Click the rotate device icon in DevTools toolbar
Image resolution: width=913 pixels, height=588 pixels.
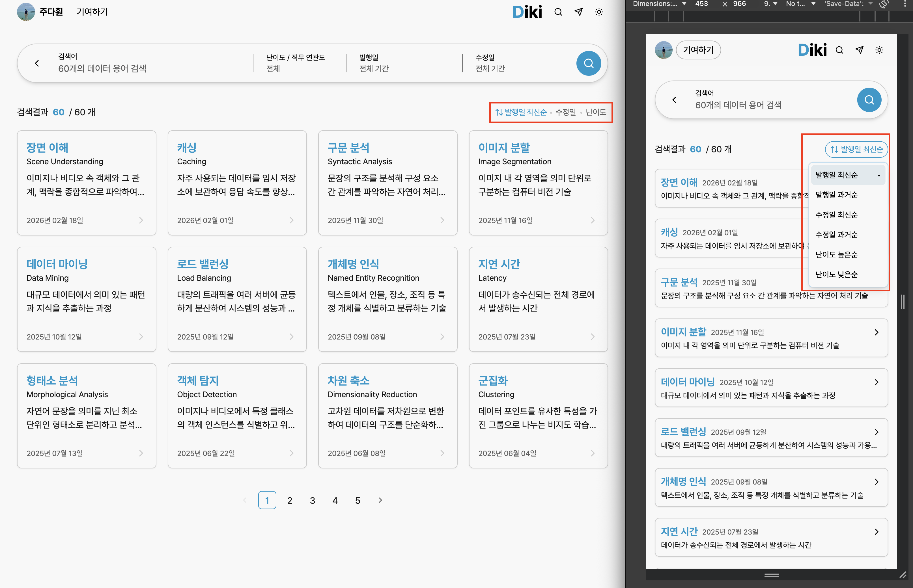884,4
